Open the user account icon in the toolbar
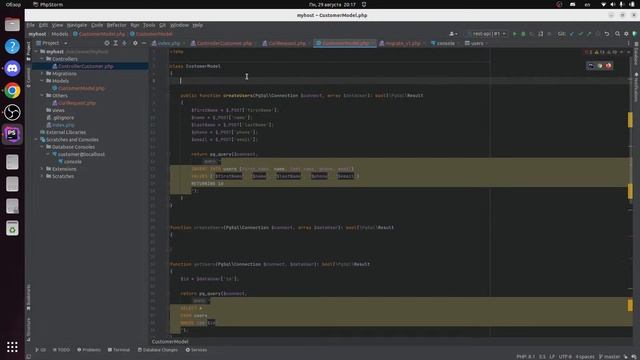This screenshot has width=640, height=360. [453, 34]
